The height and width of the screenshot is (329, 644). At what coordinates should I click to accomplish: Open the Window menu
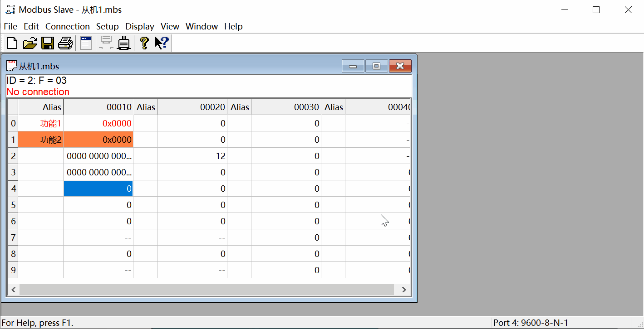pos(202,26)
